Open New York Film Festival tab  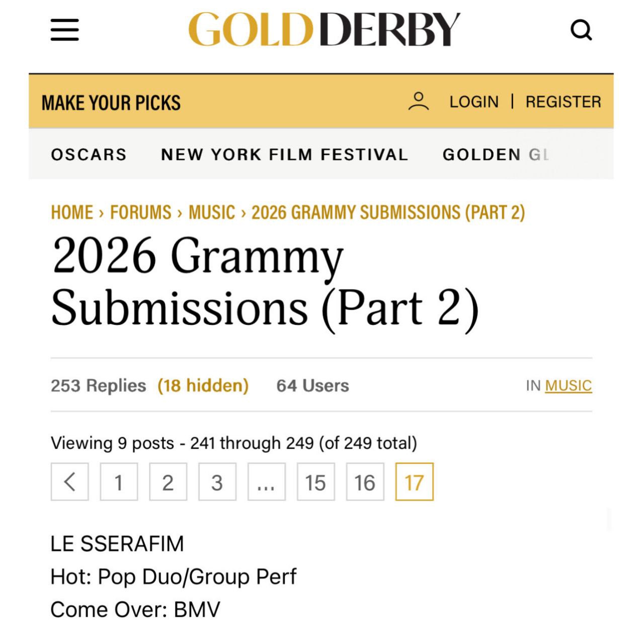click(x=284, y=154)
